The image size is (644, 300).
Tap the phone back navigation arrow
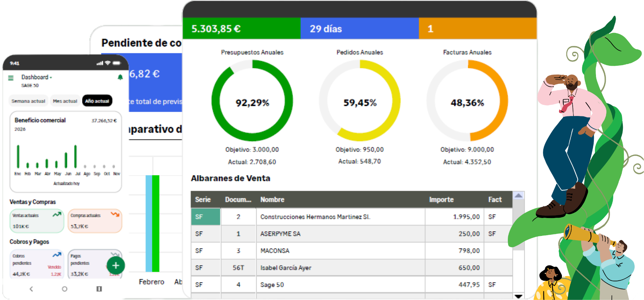31,289
